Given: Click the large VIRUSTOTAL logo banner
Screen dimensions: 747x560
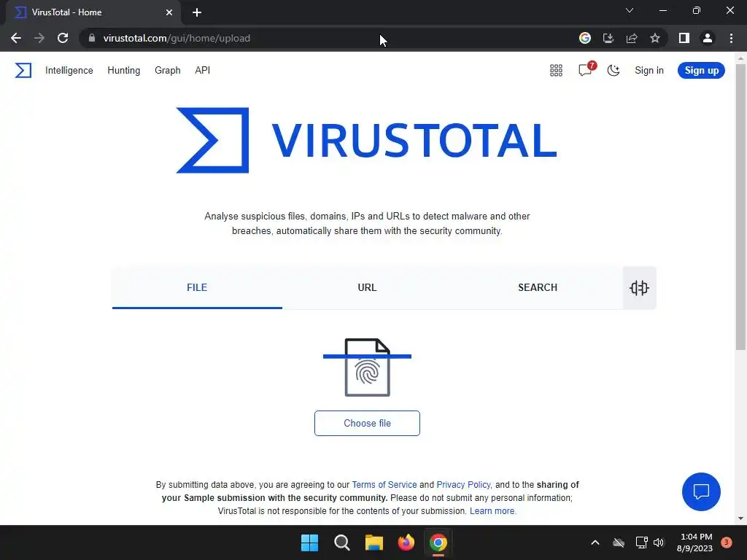Looking at the screenshot, I should (366, 141).
